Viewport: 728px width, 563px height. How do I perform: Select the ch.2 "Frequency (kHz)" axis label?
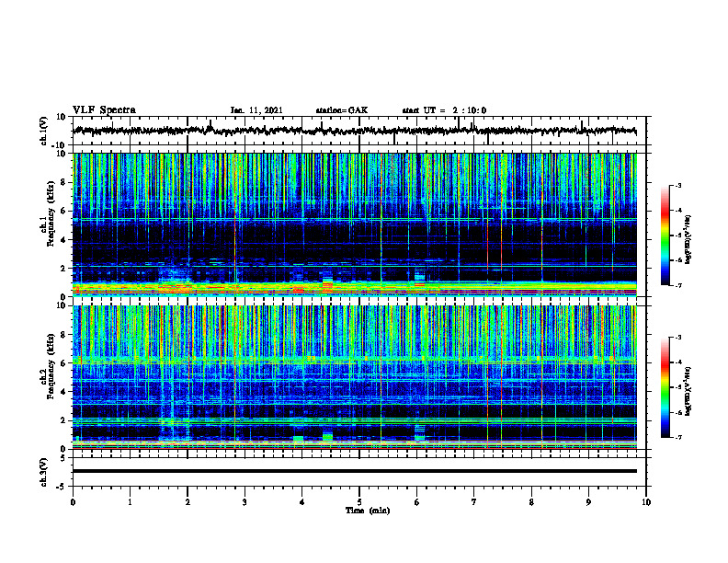[x=51, y=365]
